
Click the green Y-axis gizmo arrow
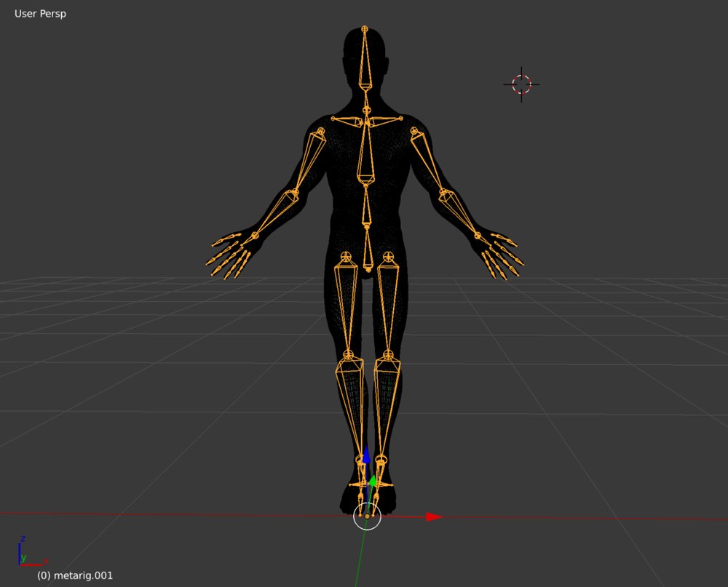pos(373,482)
